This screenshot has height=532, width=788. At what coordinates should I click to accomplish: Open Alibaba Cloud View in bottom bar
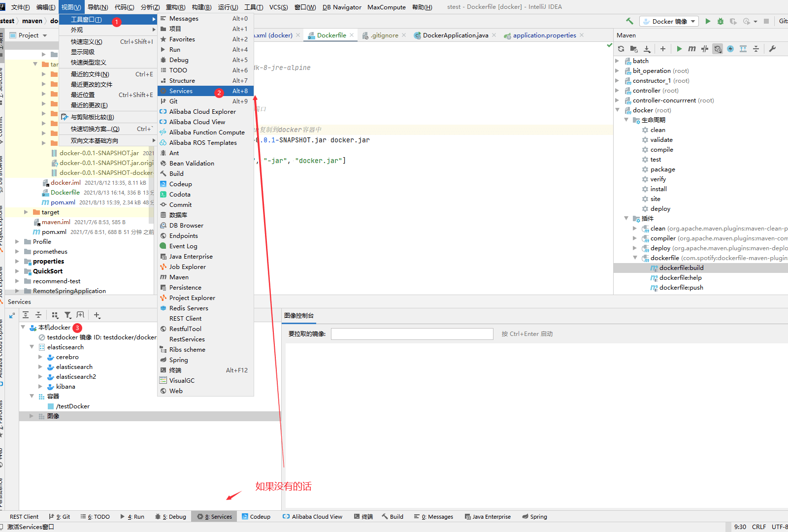pyautogui.click(x=312, y=517)
